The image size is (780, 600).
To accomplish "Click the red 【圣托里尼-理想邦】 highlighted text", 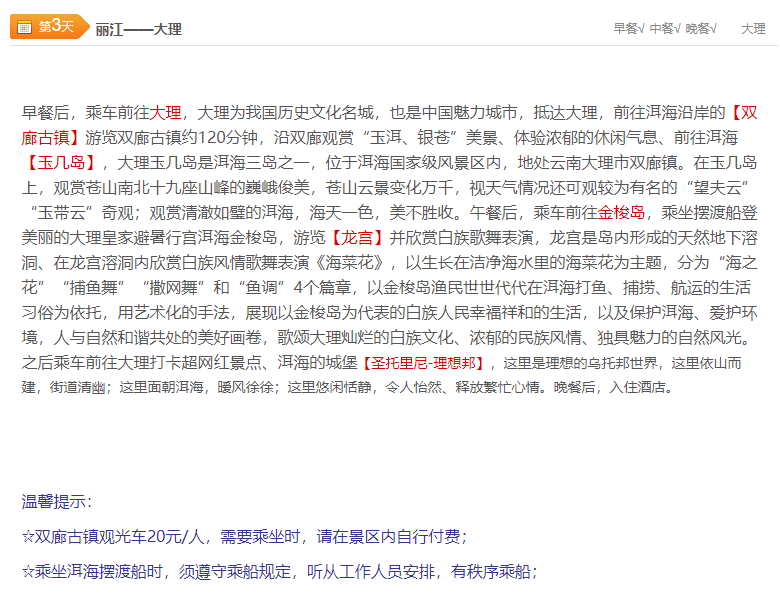I will (423, 363).
